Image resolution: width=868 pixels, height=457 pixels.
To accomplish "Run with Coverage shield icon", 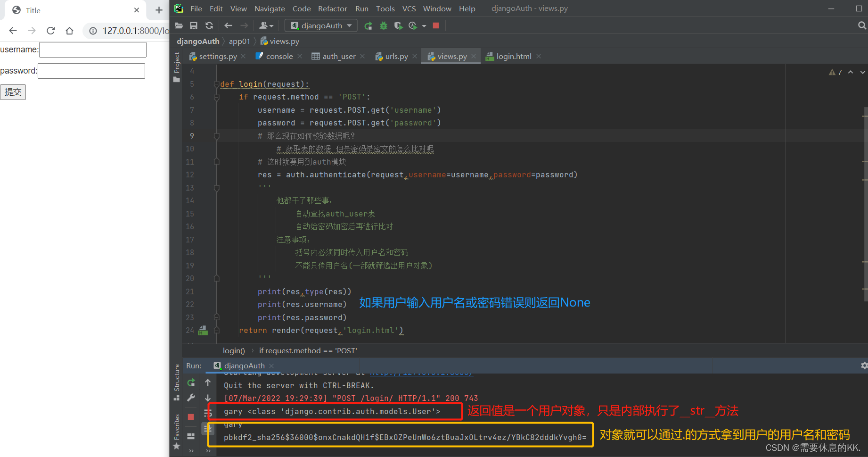I will [x=398, y=25].
